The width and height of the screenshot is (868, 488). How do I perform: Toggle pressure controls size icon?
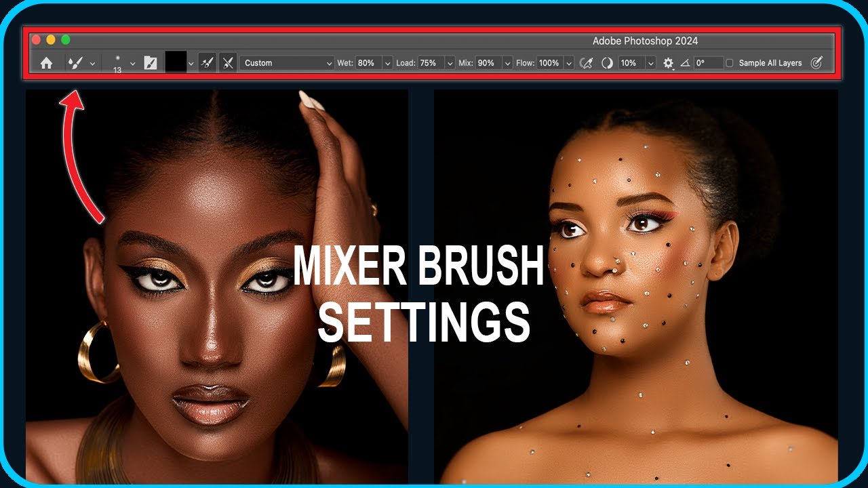[816, 63]
